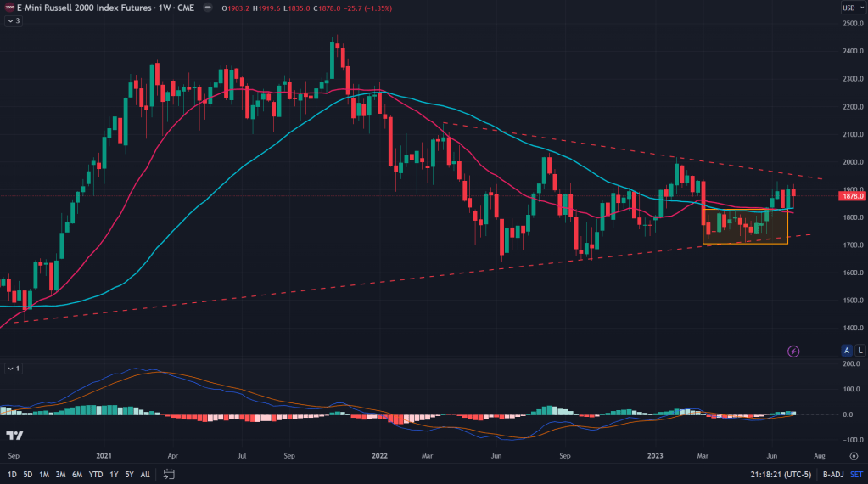Toggle log scale with the L button
The width and height of the screenshot is (868, 484).
click(x=860, y=350)
